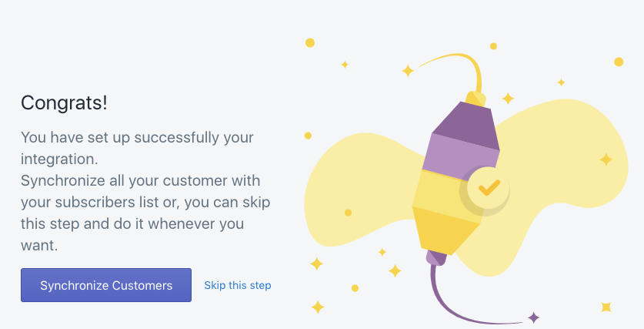The height and width of the screenshot is (329, 644).
Task: Click the chunky yellow star beside the purple sparkle
Action: pyautogui.click(x=606, y=307)
